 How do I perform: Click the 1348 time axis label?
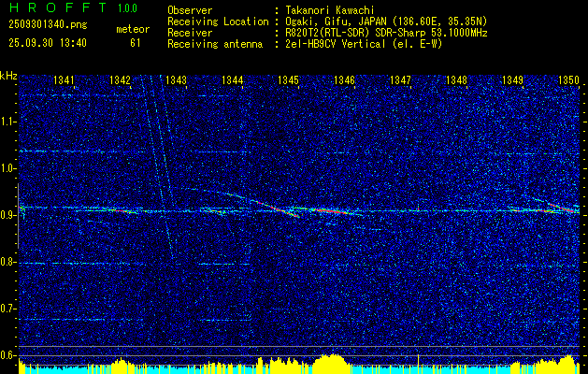[x=456, y=79]
